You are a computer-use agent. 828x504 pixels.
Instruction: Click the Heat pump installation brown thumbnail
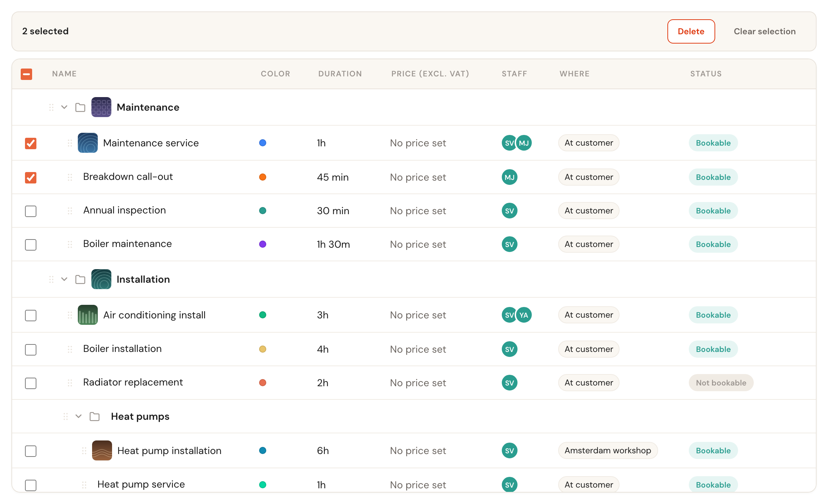tap(102, 450)
